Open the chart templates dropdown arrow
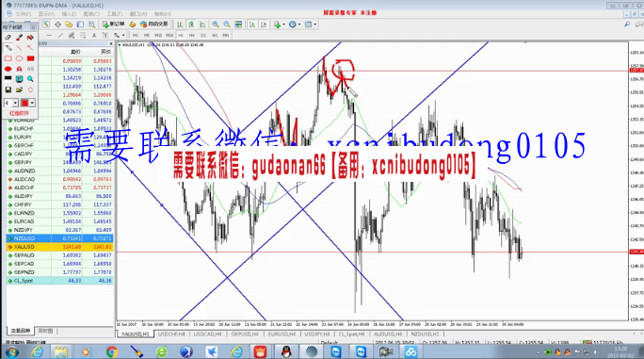644x359 pixels. point(315,24)
